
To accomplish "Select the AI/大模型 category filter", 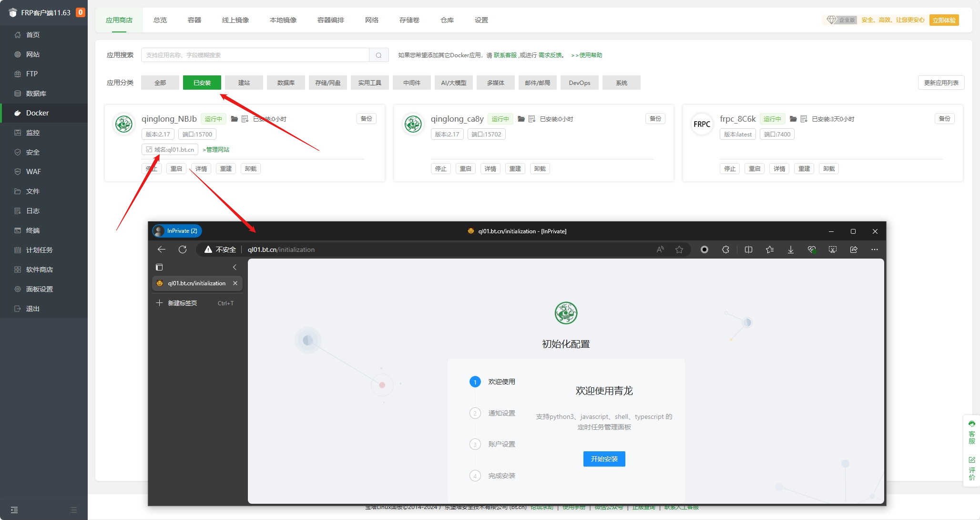I will [x=454, y=83].
